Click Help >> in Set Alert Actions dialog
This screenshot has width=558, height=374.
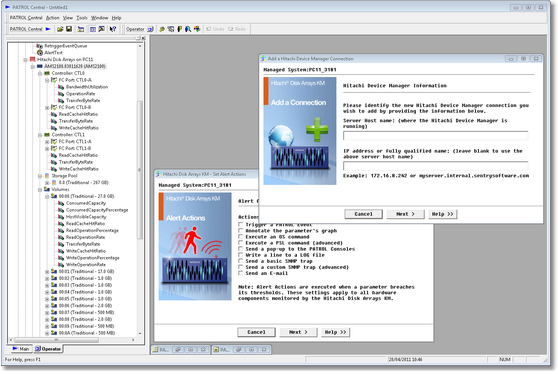(x=335, y=332)
